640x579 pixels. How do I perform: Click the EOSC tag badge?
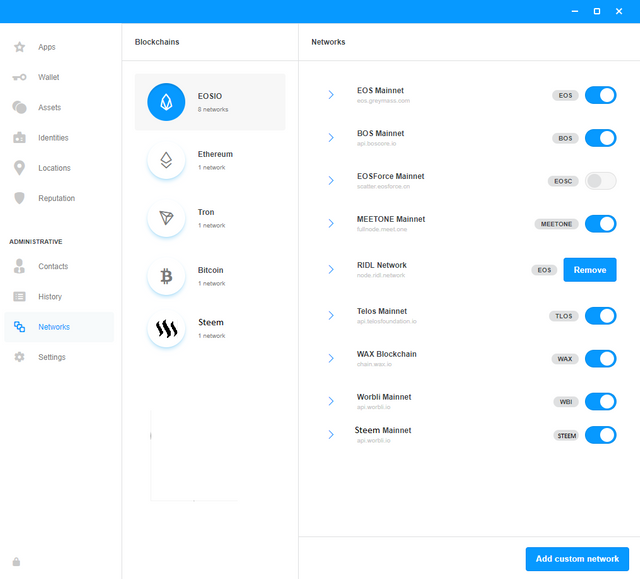coord(563,181)
